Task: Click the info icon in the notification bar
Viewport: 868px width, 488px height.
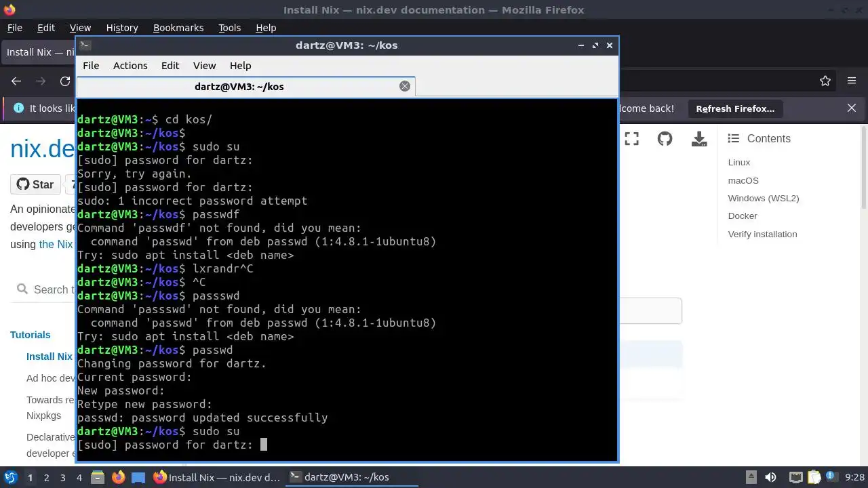Action: [x=18, y=108]
